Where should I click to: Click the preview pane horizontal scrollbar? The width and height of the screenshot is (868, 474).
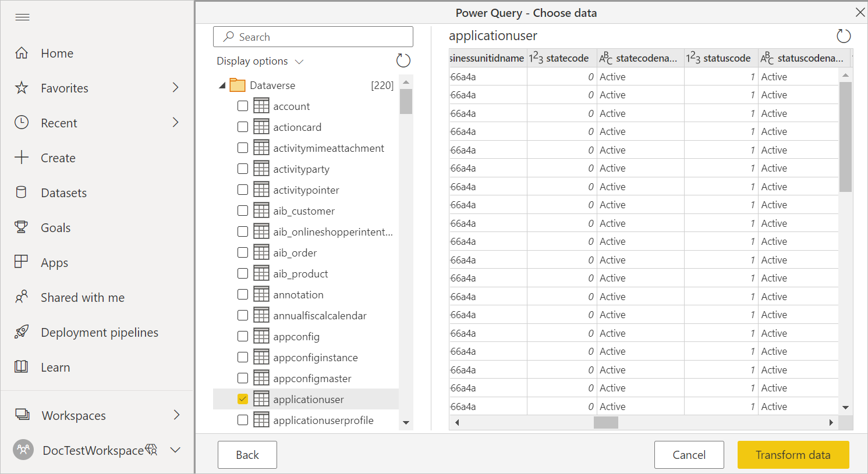pyautogui.click(x=605, y=422)
